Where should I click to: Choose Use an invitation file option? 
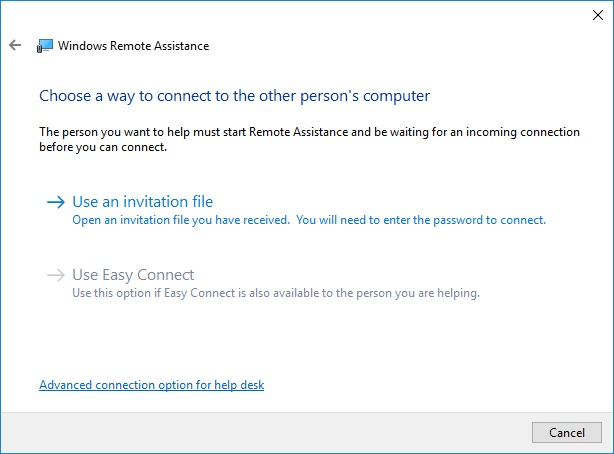pos(143,202)
